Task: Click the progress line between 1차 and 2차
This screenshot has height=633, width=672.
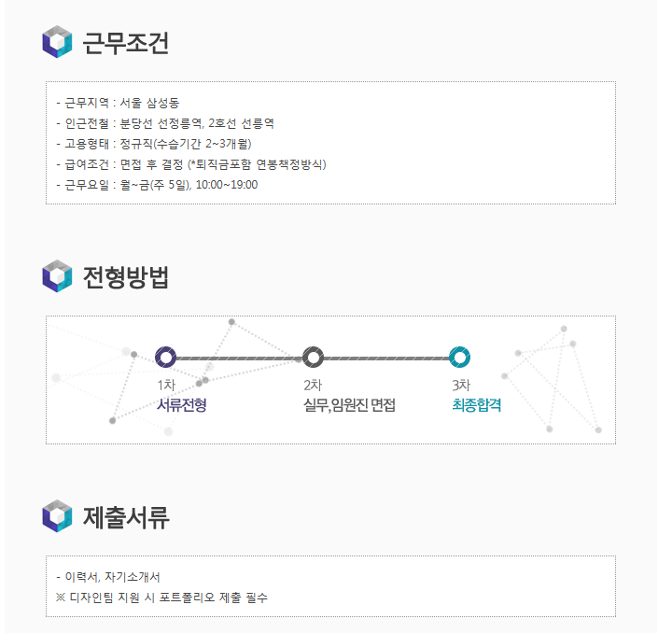Action: coord(239,358)
